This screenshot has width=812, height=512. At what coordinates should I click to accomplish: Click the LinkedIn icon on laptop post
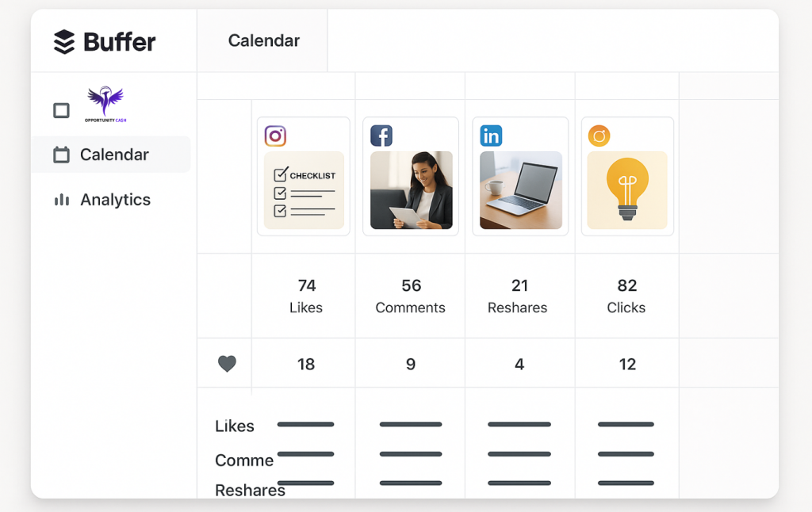tap(491, 136)
